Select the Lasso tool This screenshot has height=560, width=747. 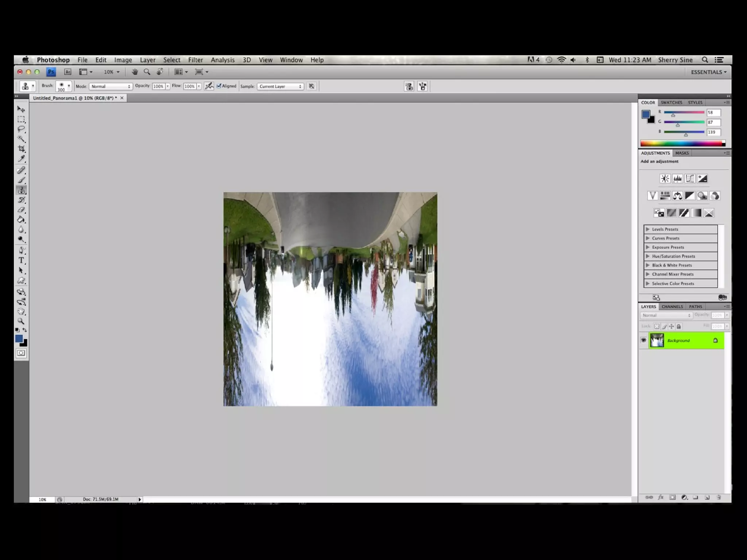click(21, 129)
